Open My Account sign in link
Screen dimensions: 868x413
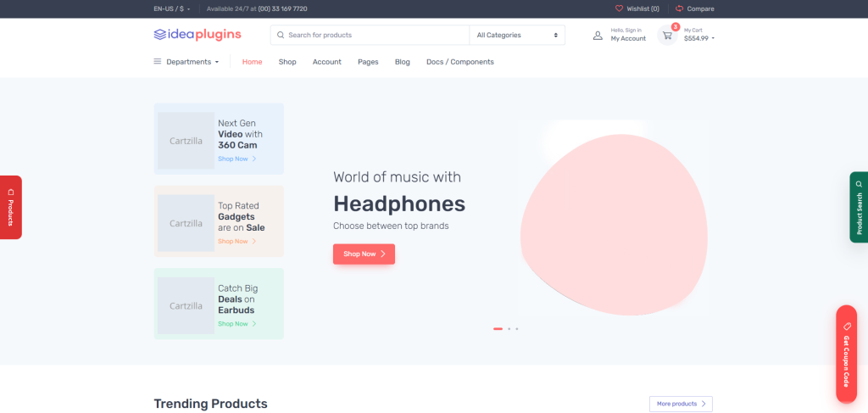[x=628, y=34]
